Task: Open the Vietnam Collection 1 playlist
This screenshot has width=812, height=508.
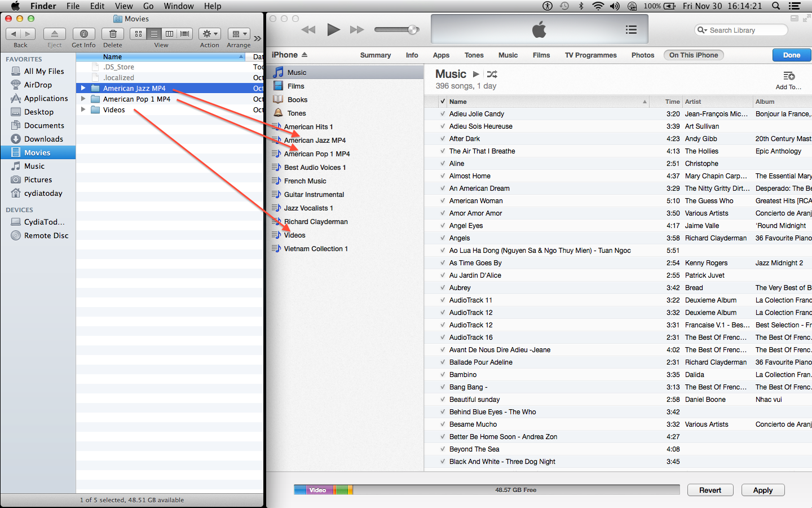Action: point(316,248)
